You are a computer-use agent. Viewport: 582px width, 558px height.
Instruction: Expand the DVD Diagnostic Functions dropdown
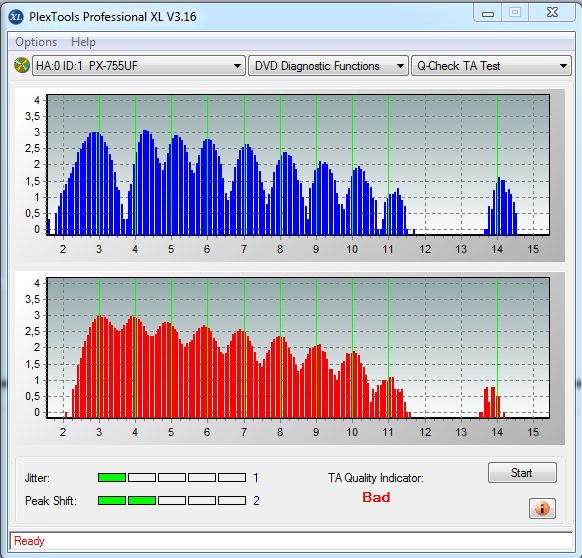pyautogui.click(x=328, y=66)
